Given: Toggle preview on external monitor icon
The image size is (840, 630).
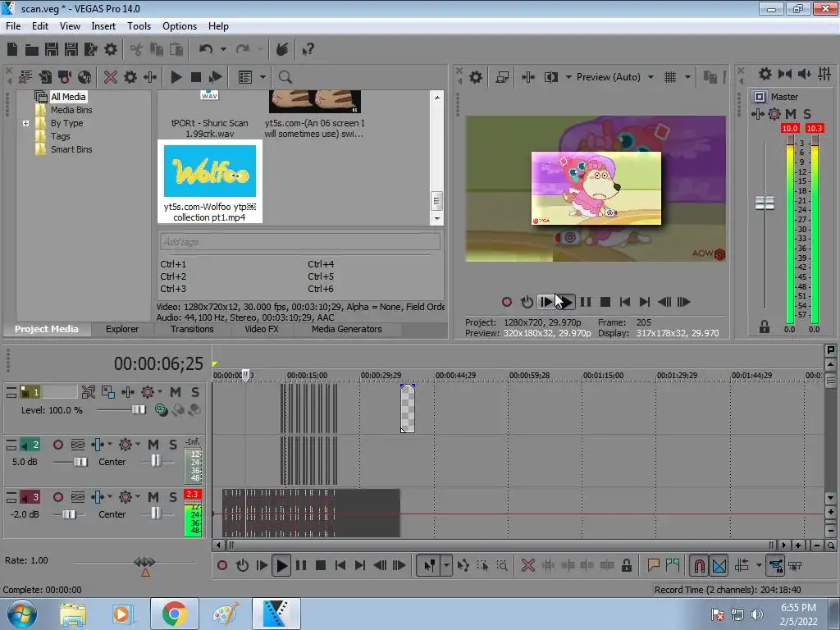Looking at the screenshot, I should 502,77.
